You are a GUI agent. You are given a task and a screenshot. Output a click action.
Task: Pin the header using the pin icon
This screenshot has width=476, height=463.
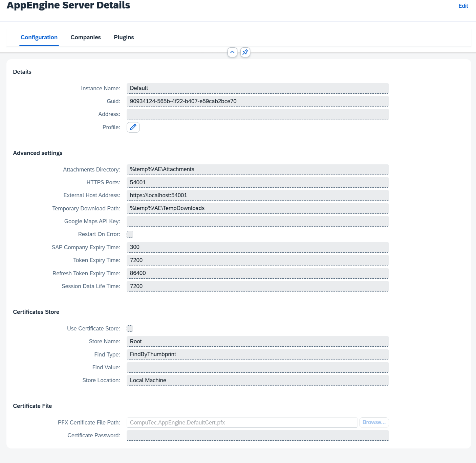[x=245, y=52]
